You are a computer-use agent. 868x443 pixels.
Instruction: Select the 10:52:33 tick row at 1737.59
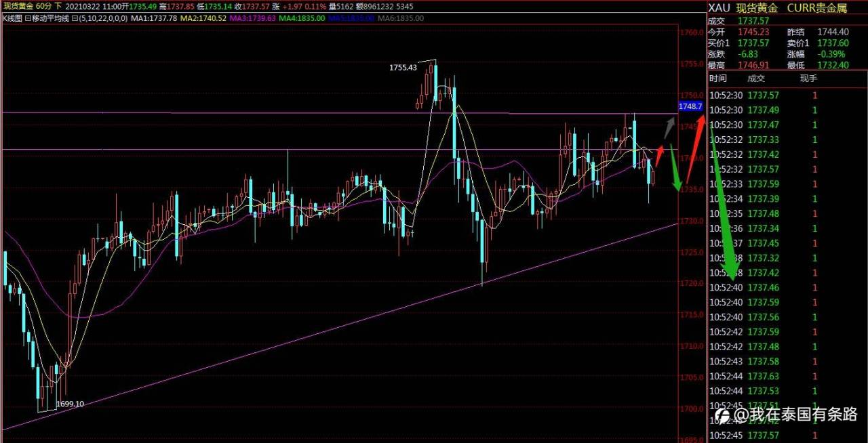click(787, 184)
